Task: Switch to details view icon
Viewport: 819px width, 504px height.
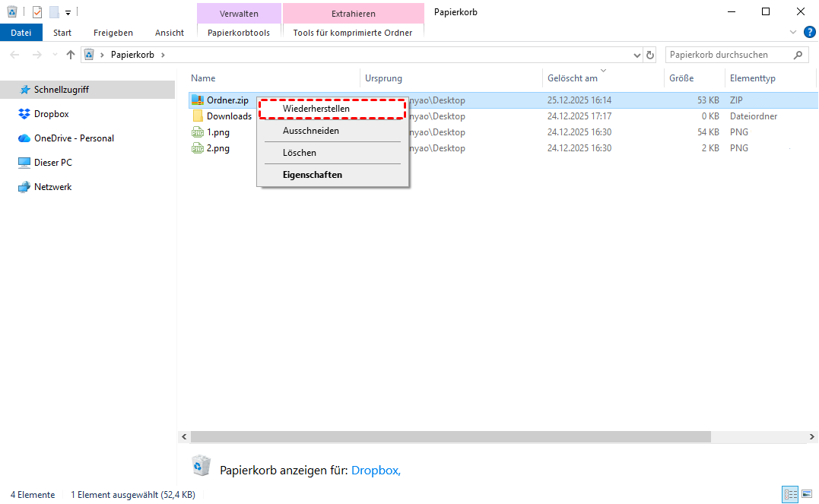Action: pos(790,494)
